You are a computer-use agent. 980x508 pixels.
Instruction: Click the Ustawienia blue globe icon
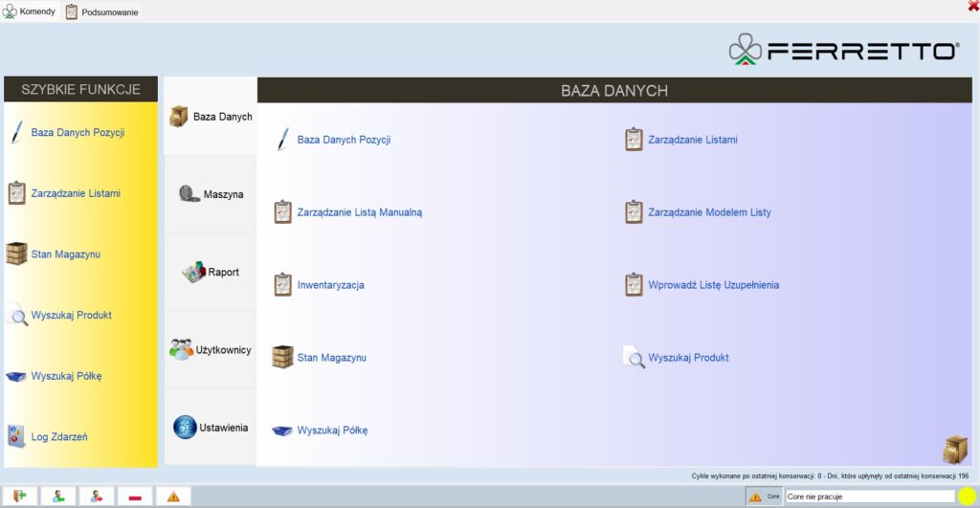185,428
